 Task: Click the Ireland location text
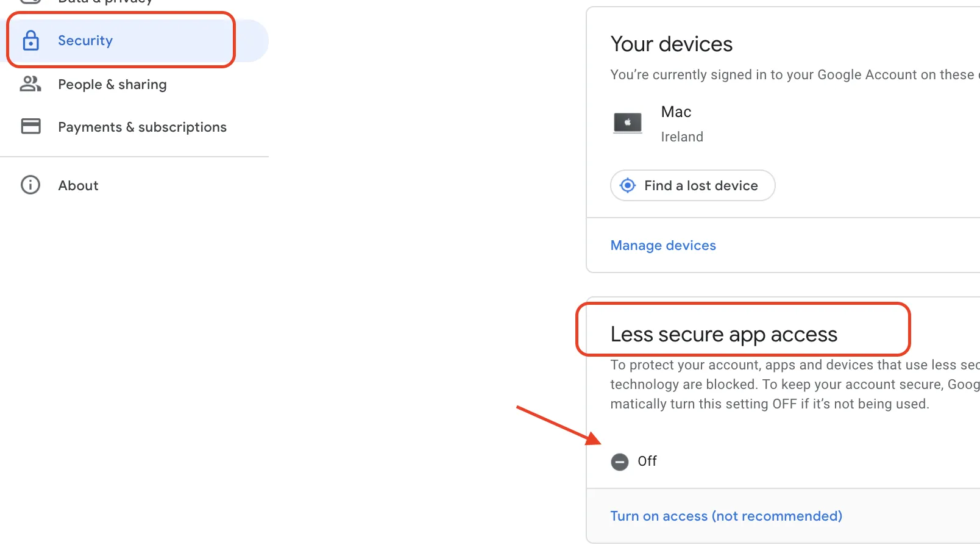pos(682,137)
